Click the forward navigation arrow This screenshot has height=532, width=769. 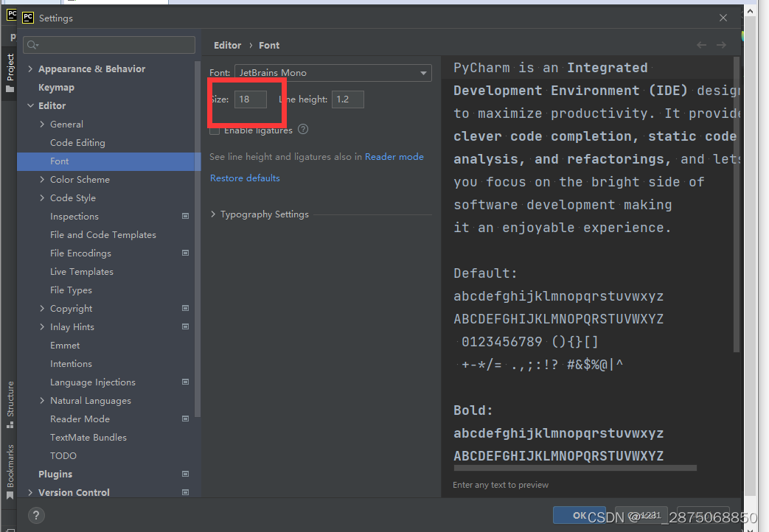tap(721, 45)
